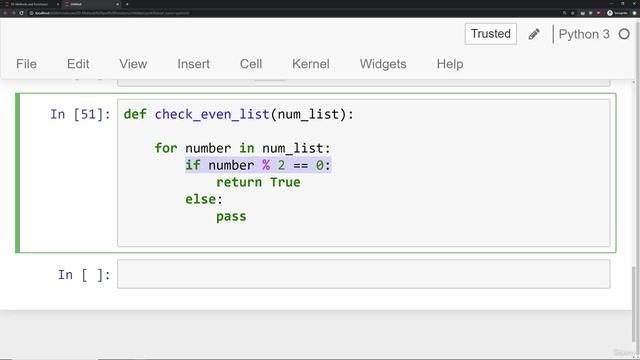Click the In [51]: cell prompt
Viewport: 640px width, 360px height.
click(x=80, y=114)
